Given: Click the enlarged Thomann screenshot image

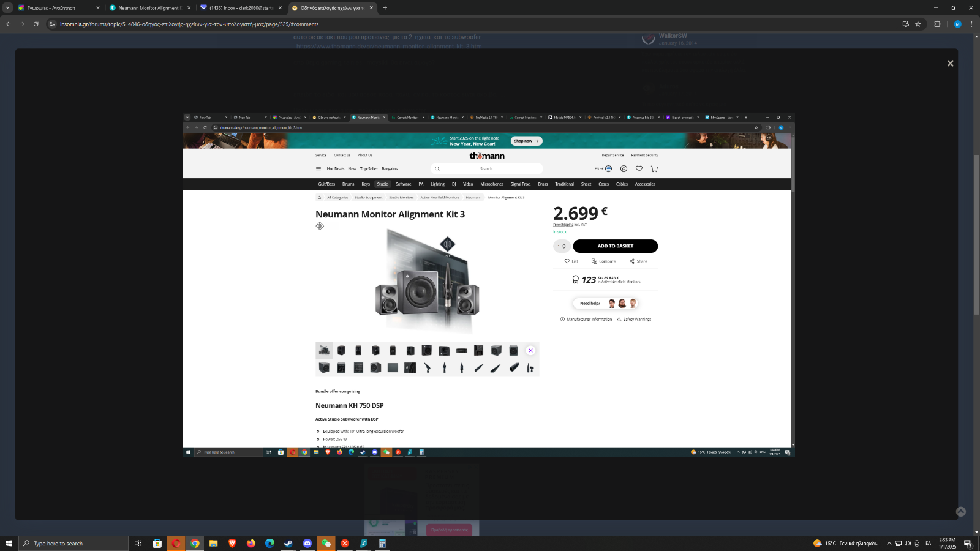Looking at the screenshot, I should 488,285.
